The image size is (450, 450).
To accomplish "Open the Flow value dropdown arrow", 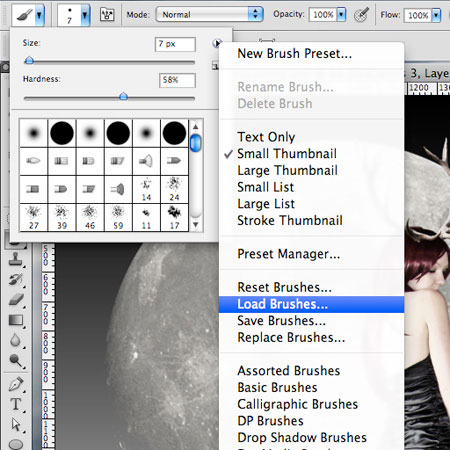I will pyautogui.click(x=436, y=15).
